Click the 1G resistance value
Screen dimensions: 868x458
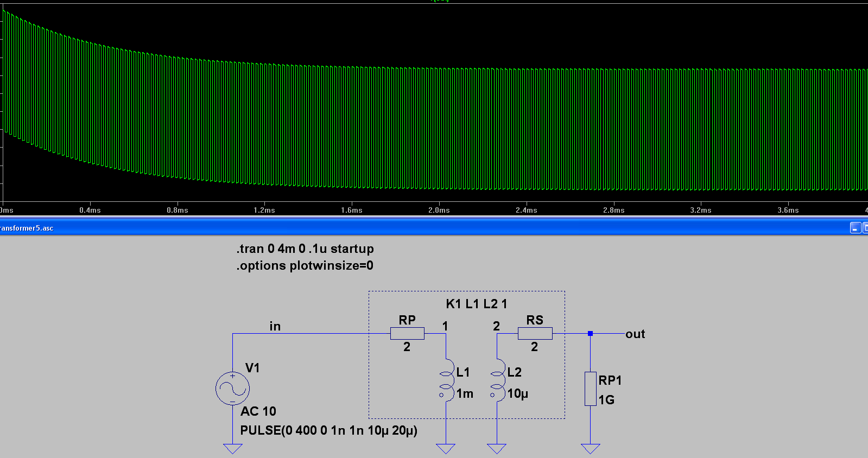(x=606, y=400)
